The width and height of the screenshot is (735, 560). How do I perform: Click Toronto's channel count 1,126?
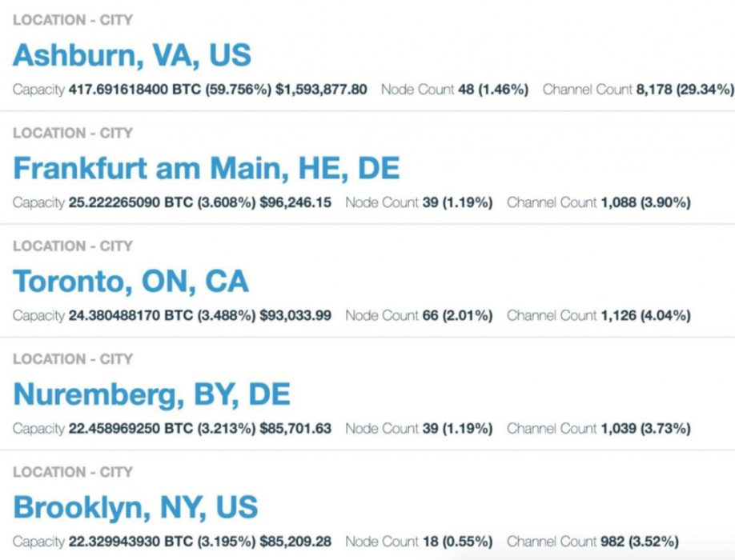pyautogui.click(x=617, y=316)
